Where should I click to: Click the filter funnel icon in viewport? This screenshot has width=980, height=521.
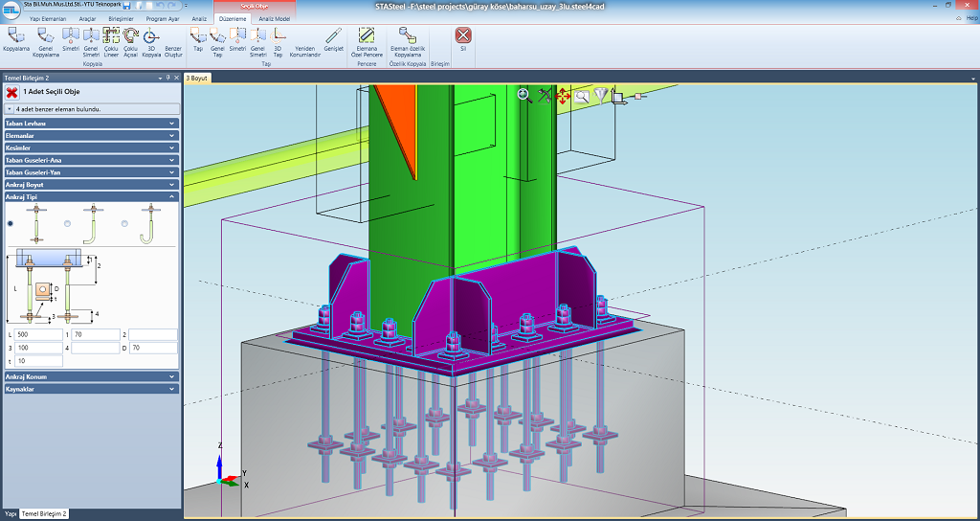601,95
